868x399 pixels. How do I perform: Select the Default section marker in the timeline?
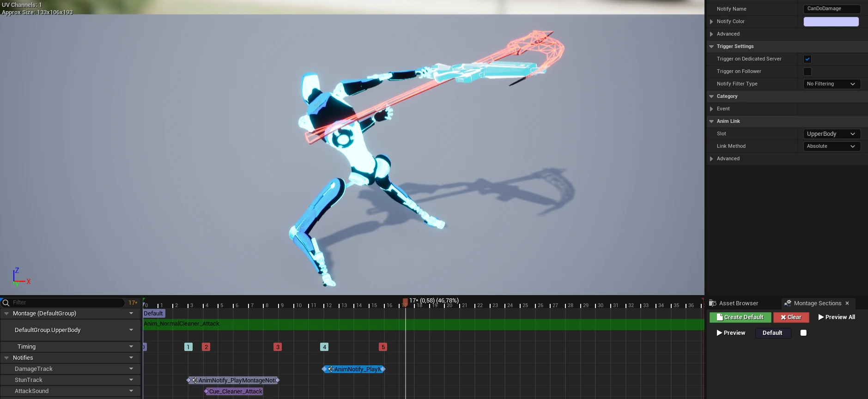[154, 314]
